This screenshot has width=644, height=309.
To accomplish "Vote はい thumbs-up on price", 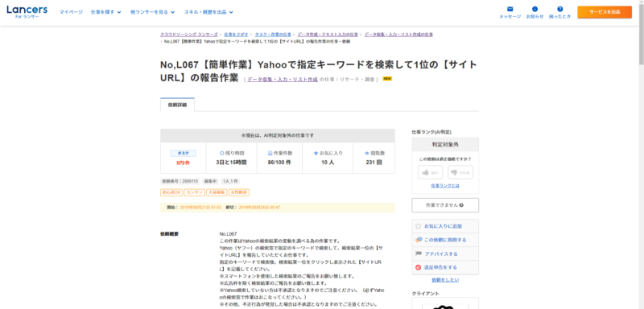I will click(430, 172).
